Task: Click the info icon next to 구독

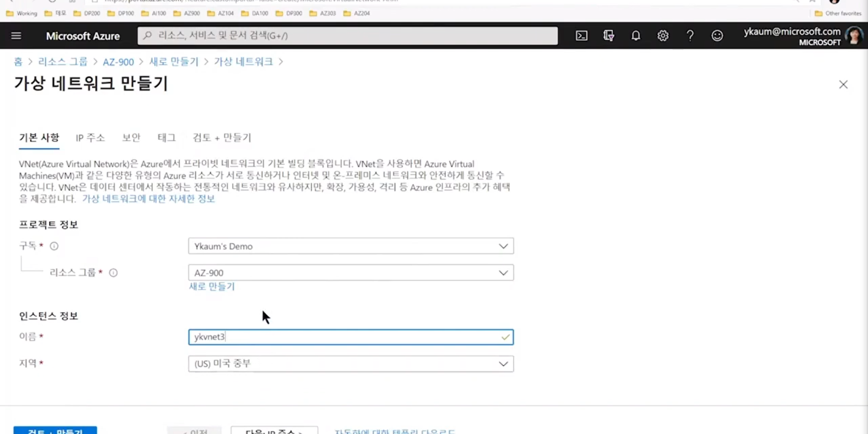Action: [x=54, y=246]
